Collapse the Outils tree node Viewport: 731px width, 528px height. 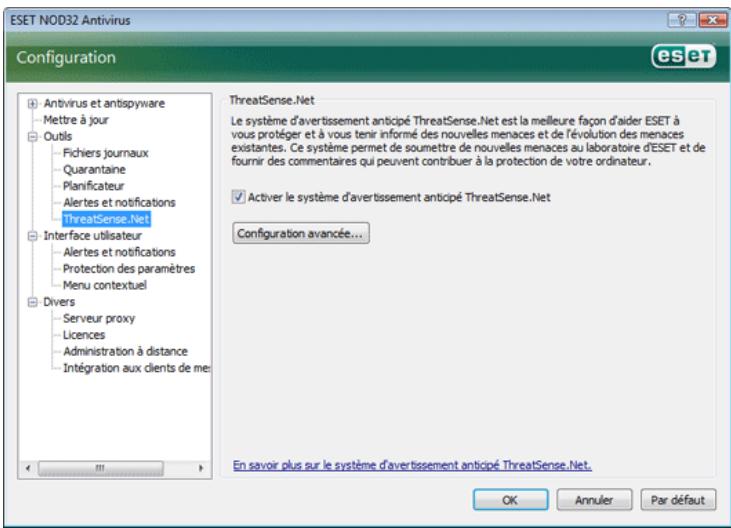[x=32, y=137]
